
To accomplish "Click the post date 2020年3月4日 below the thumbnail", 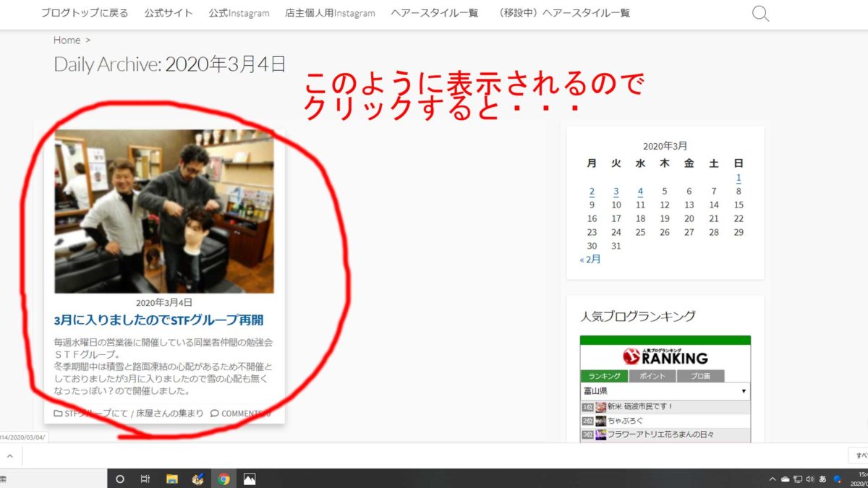I will [x=164, y=302].
